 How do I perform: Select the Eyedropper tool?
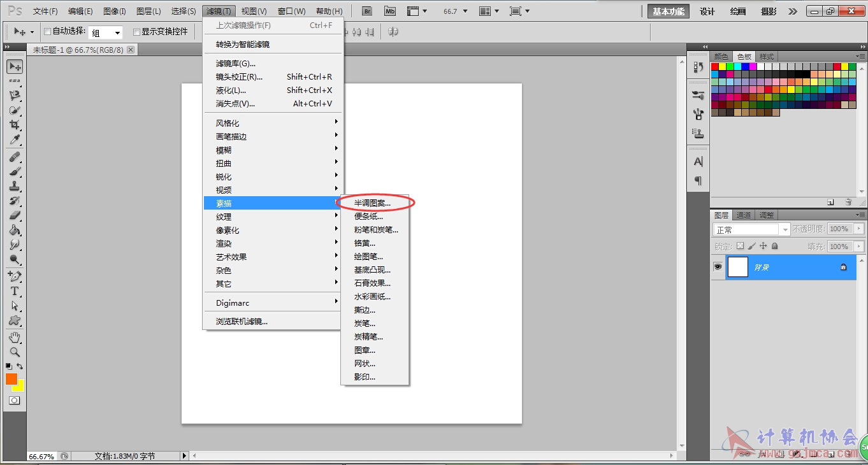point(15,139)
